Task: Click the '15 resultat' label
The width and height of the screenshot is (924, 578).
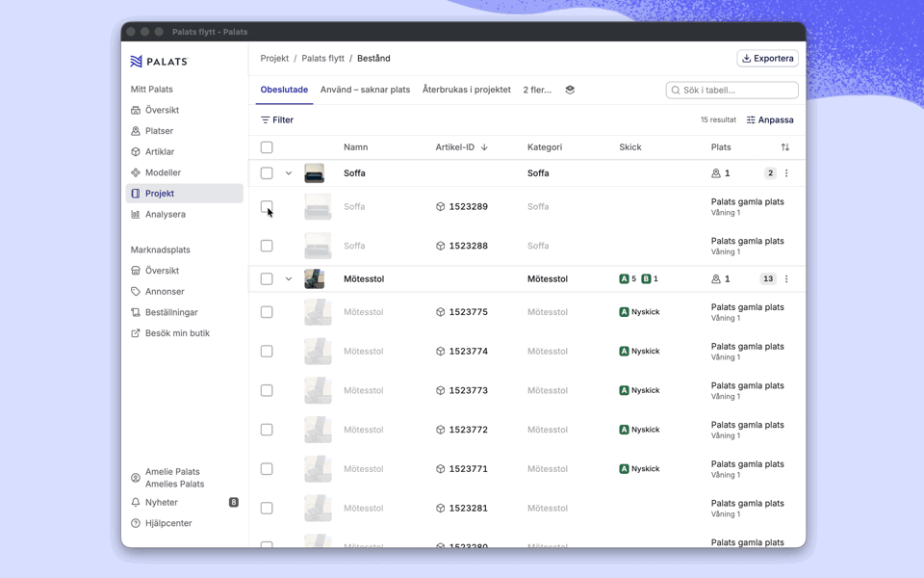Action: click(x=718, y=119)
